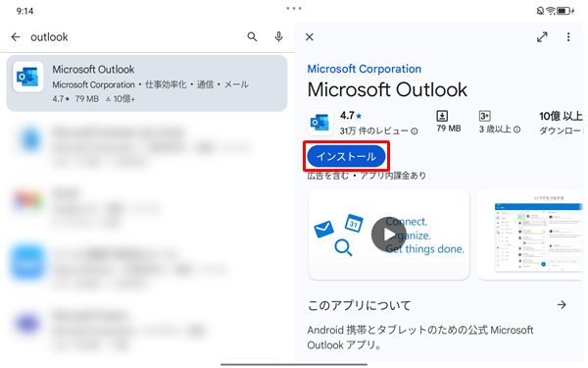Tap the download size icon above 79 MB
The width and height of the screenshot is (588, 368).
pos(442,116)
